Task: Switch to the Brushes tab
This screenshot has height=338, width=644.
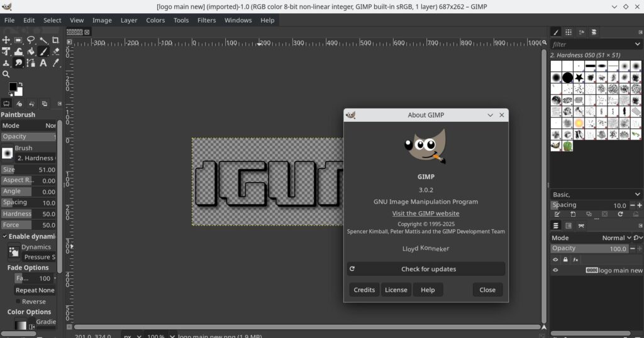Action: 556,32
